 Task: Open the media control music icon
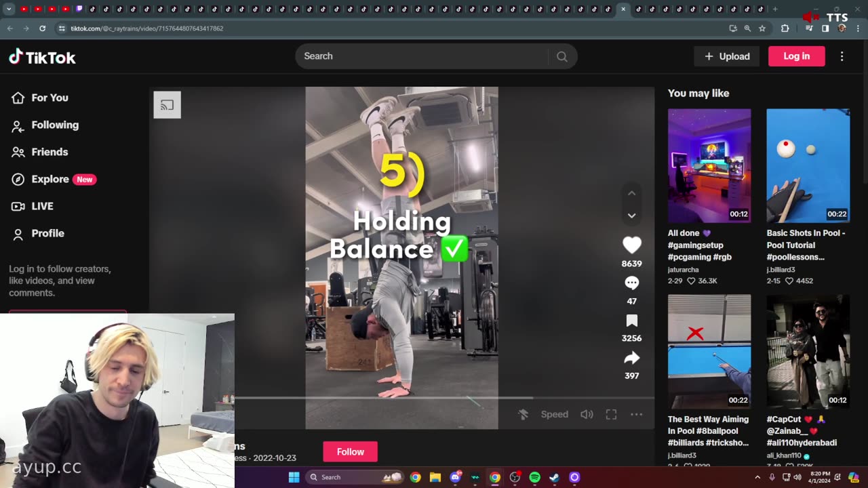click(x=809, y=28)
